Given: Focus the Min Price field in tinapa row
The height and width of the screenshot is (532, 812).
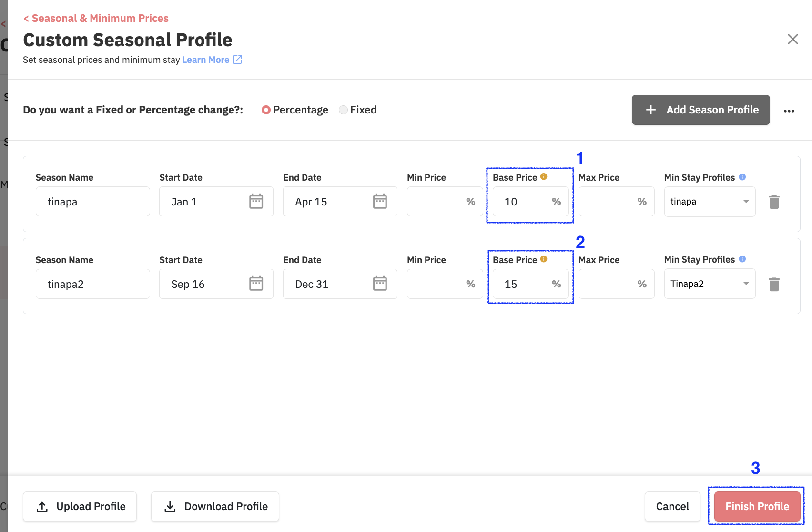Looking at the screenshot, I should [445, 202].
